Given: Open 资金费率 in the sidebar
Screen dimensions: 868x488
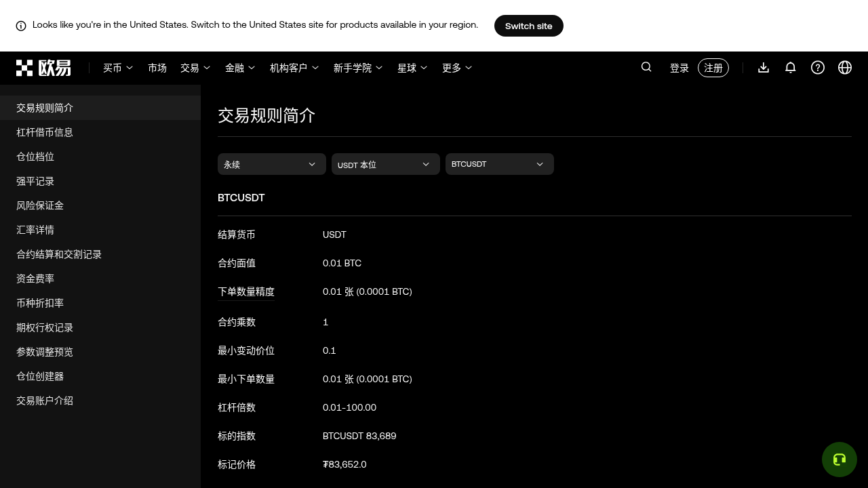Looking at the screenshot, I should [x=100, y=279].
